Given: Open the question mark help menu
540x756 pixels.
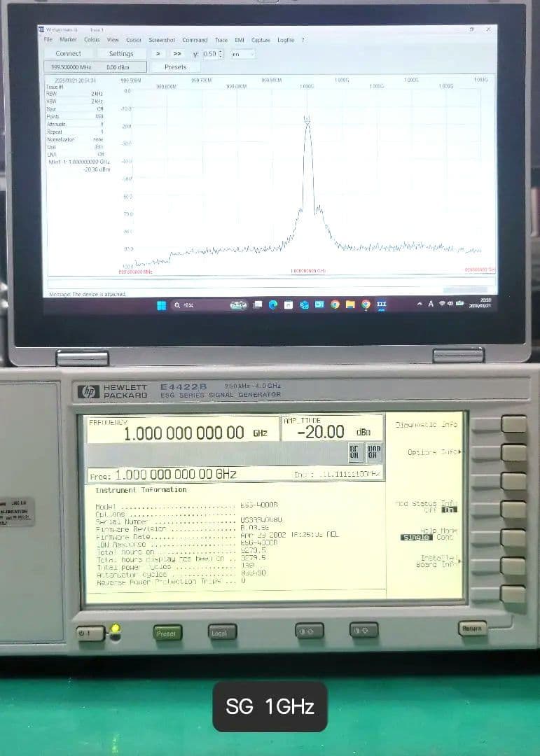Looking at the screenshot, I should 303,40.
